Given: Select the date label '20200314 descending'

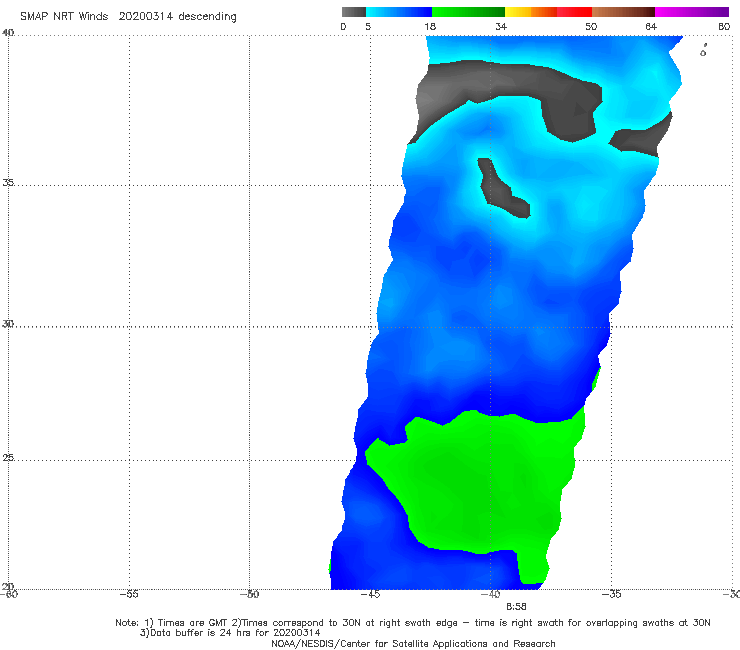Looking at the screenshot, I should click(177, 17).
